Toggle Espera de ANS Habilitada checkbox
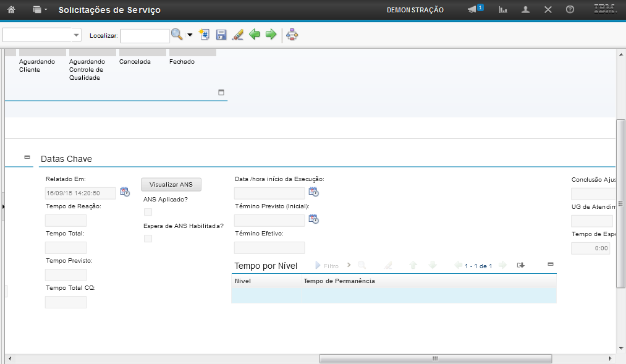 [148, 239]
